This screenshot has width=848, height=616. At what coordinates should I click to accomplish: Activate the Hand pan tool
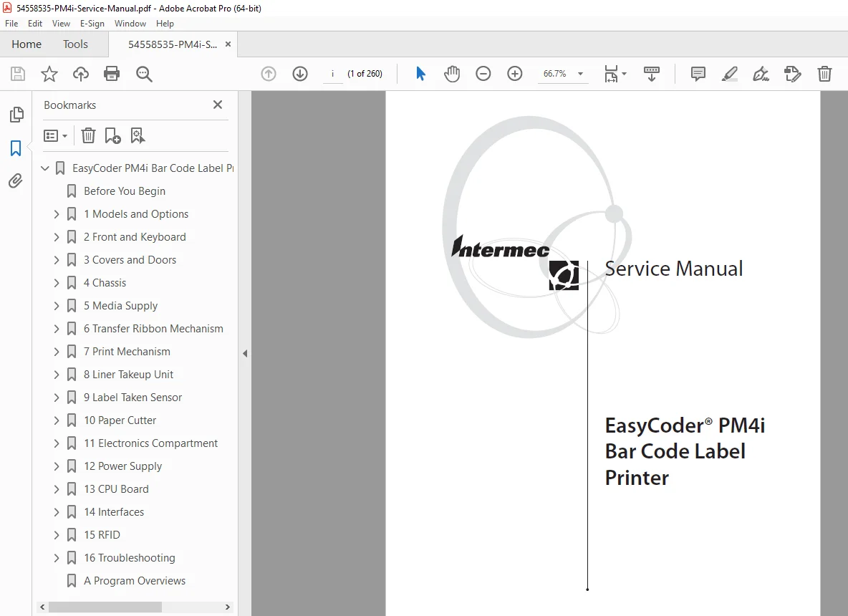[x=452, y=74]
